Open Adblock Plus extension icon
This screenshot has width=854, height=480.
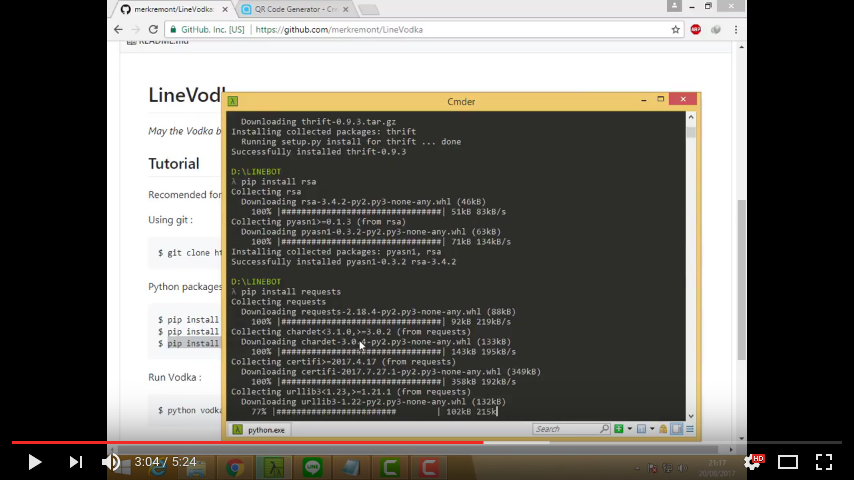[x=696, y=29]
